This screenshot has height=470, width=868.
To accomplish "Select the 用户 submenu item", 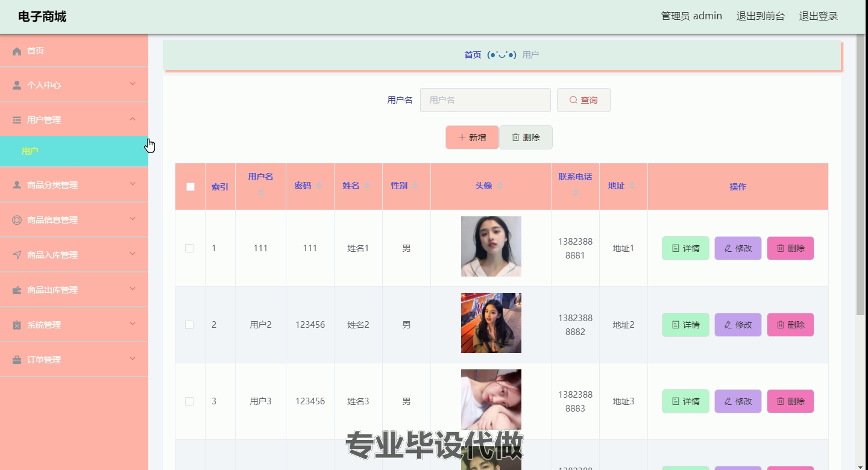I will (x=74, y=151).
